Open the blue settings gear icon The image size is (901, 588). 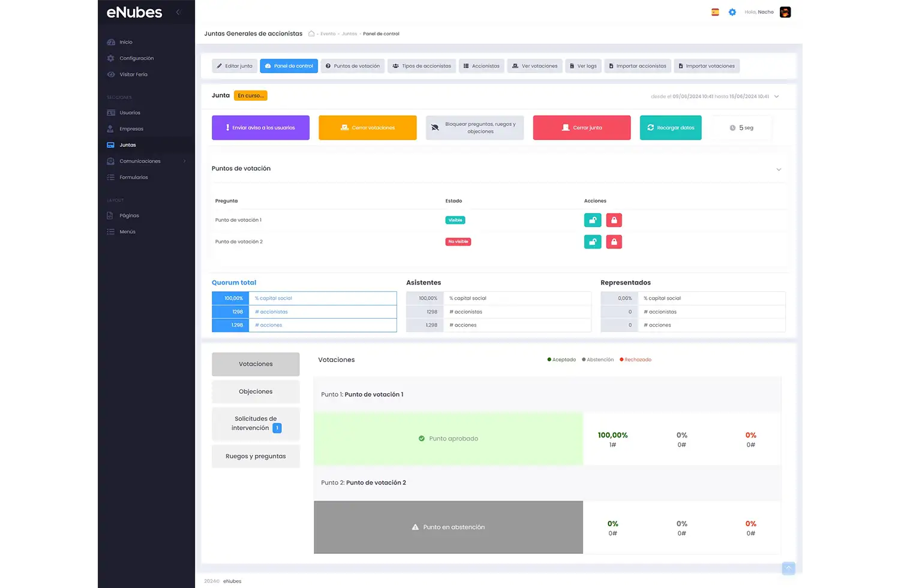point(732,12)
